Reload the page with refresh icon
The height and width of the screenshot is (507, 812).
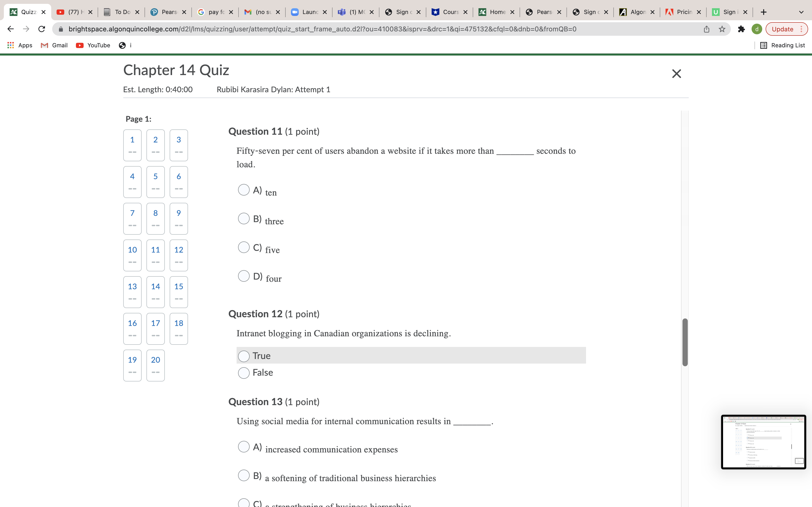point(42,29)
